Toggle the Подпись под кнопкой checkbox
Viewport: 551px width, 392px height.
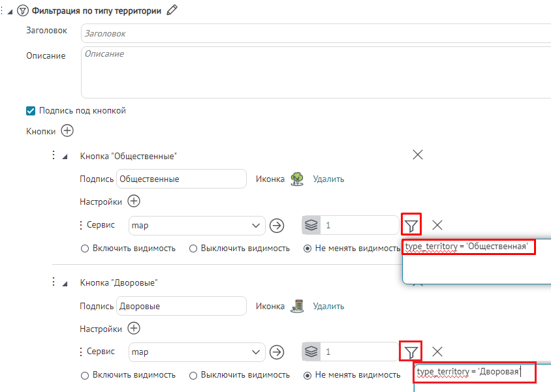pos(30,111)
